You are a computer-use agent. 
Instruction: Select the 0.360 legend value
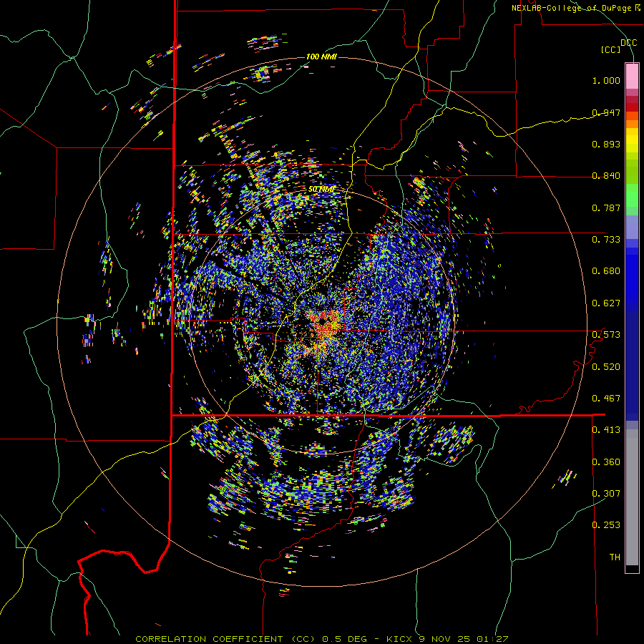(x=606, y=462)
